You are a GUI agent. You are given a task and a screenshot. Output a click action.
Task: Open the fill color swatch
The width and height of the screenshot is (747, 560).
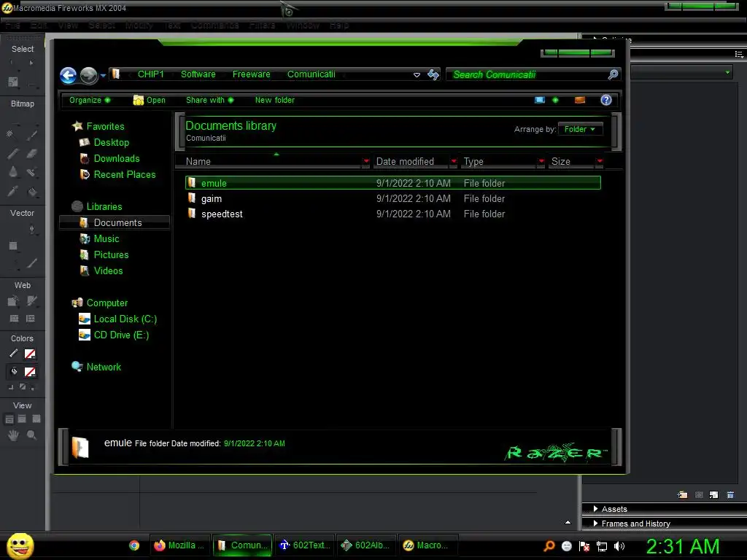pos(30,372)
